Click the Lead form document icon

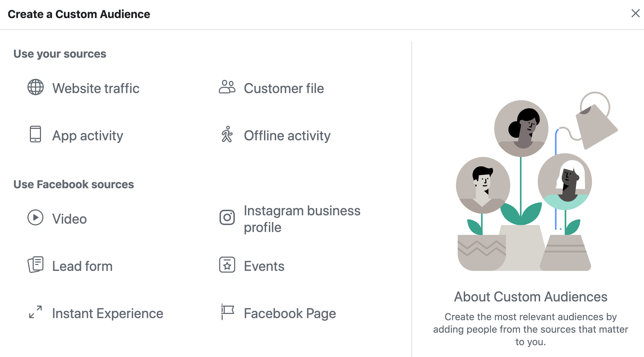click(x=35, y=265)
